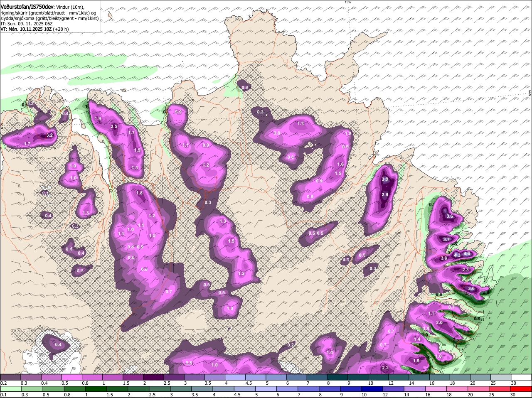
Task: Click the valid time line 'VT: Mán. 10.11.2025 10Z (+28 h)'
Action: click(34, 29)
